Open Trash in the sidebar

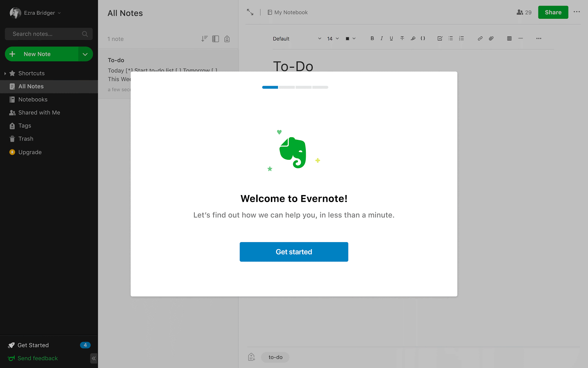point(26,139)
